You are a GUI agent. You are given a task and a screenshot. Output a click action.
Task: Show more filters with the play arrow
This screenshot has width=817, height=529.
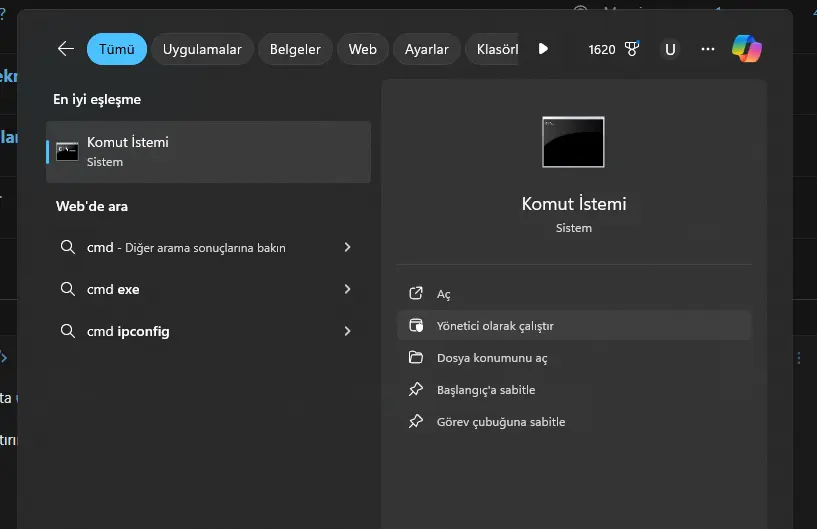(543, 49)
